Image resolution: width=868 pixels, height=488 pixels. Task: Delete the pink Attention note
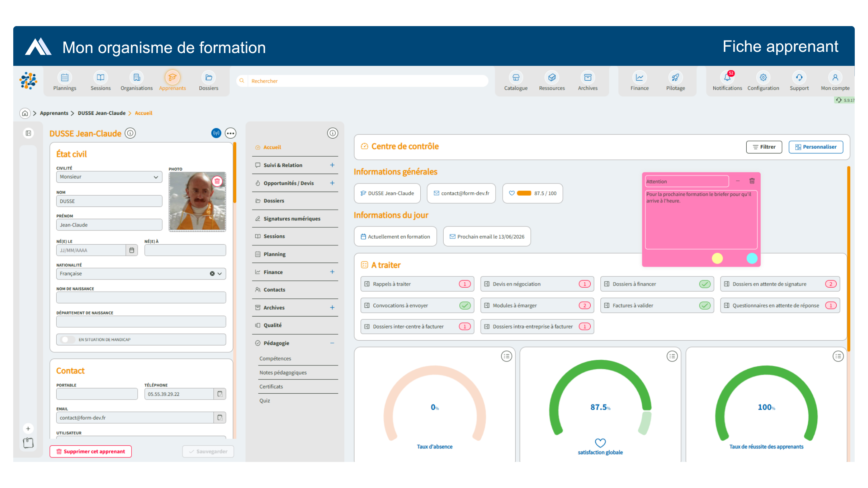pyautogui.click(x=752, y=181)
